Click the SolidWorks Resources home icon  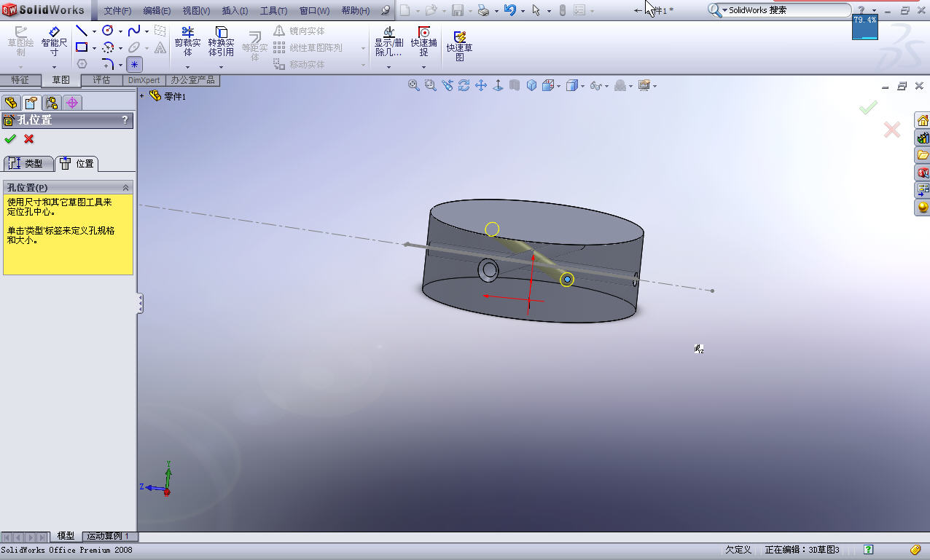point(923,120)
